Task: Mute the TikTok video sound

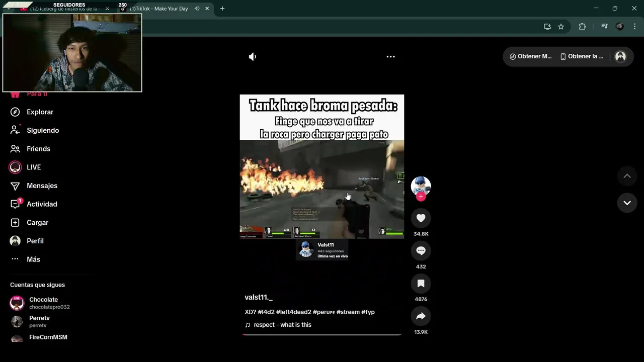Action: coord(253,57)
